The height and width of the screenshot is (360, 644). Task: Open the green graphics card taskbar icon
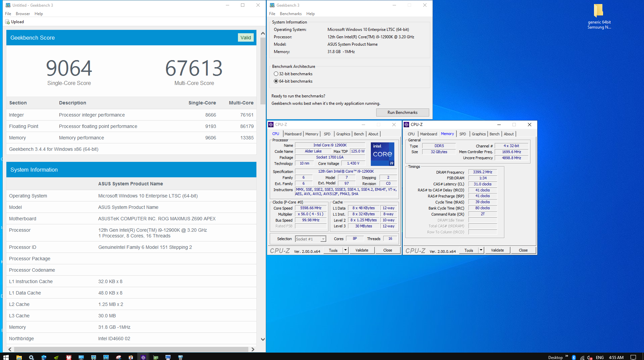tap(156, 357)
